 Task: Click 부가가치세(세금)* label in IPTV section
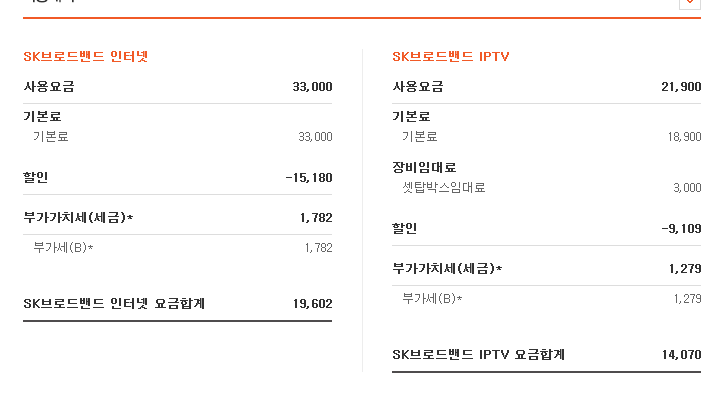point(447,268)
